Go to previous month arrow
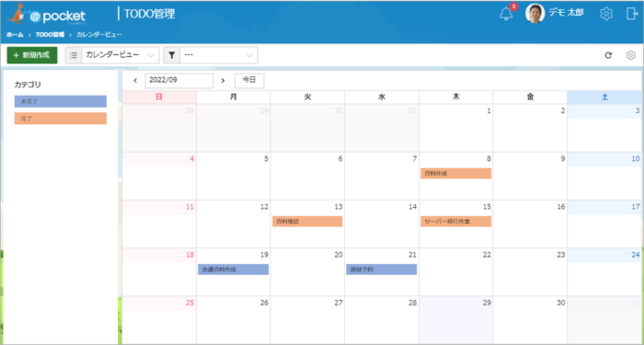This screenshot has height=345, width=644. coord(135,81)
